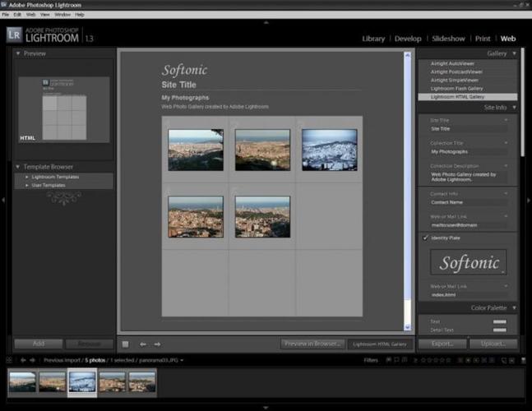Image resolution: width=532 pixels, height=411 pixels.
Task: Click the Lightroom HTML Gallery toolbar label
Action: pos(380,344)
